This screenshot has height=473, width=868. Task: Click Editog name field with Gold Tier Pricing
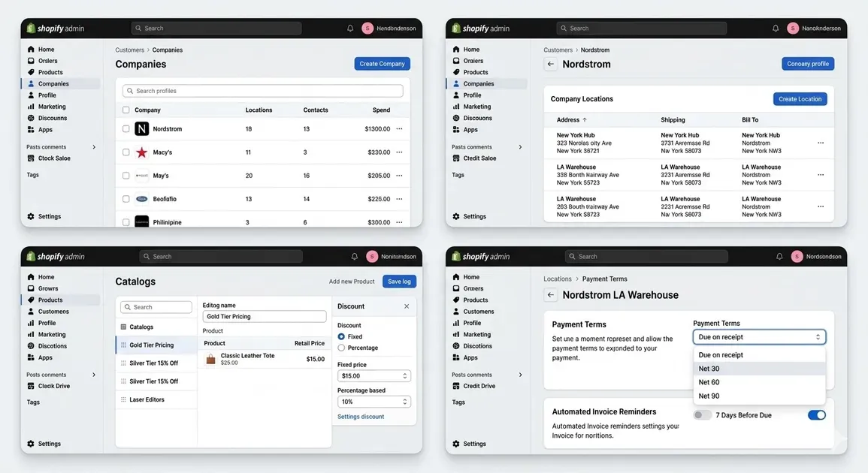[x=264, y=316]
